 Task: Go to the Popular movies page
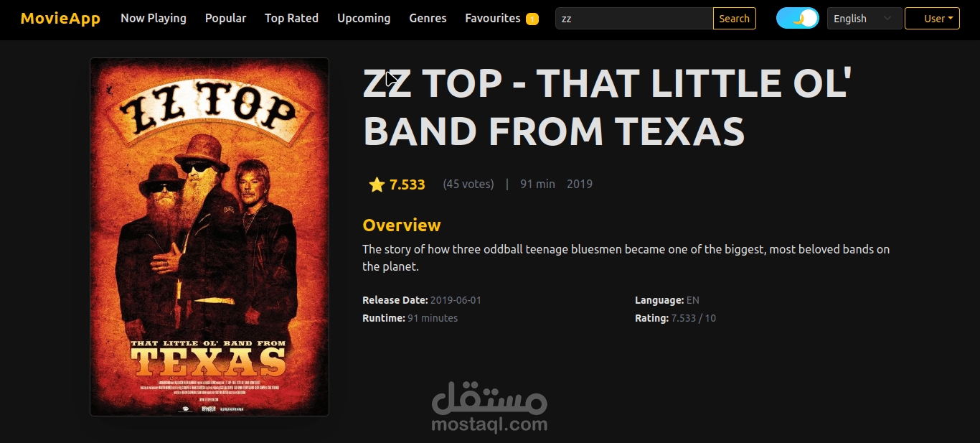point(225,18)
